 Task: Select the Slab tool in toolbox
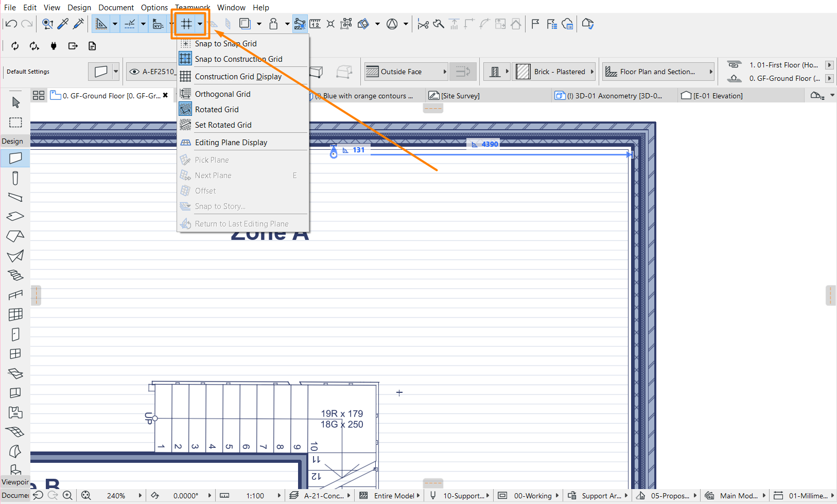15,216
